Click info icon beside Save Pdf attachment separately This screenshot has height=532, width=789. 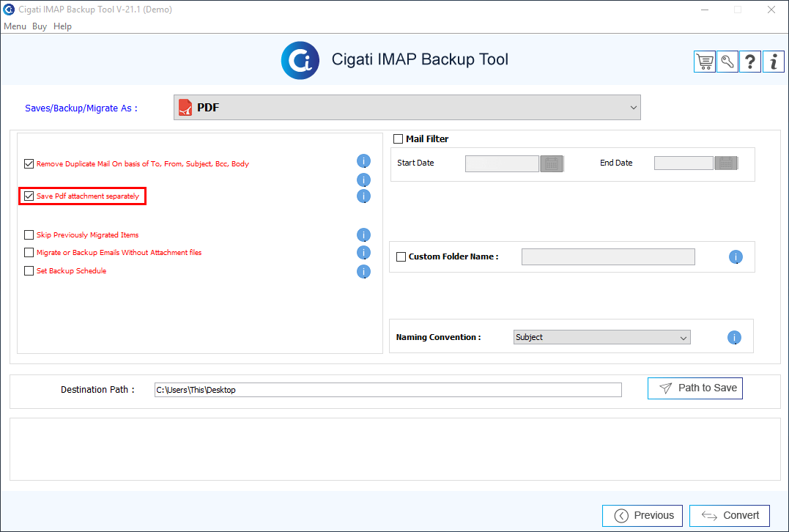[x=363, y=196]
